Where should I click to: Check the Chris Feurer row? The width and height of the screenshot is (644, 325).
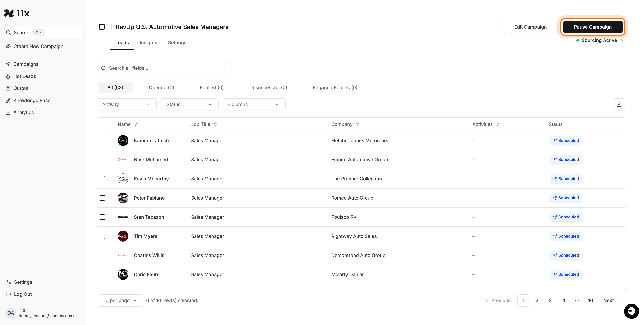(x=102, y=274)
